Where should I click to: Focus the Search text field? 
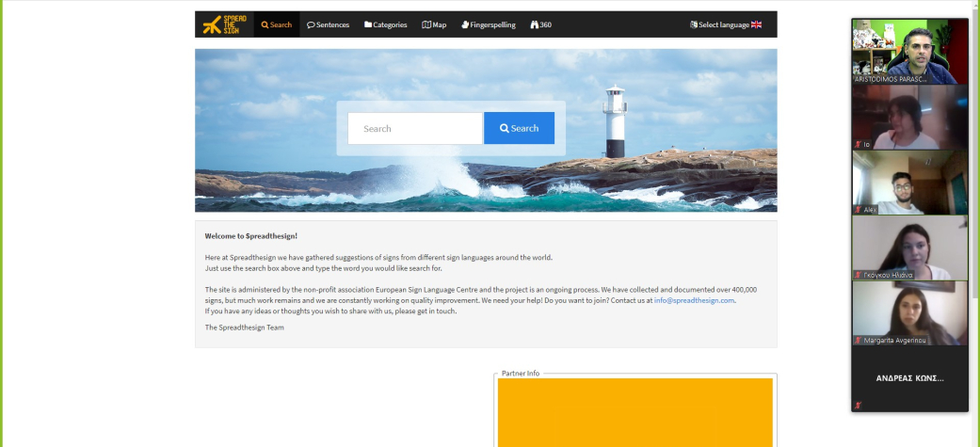click(414, 129)
